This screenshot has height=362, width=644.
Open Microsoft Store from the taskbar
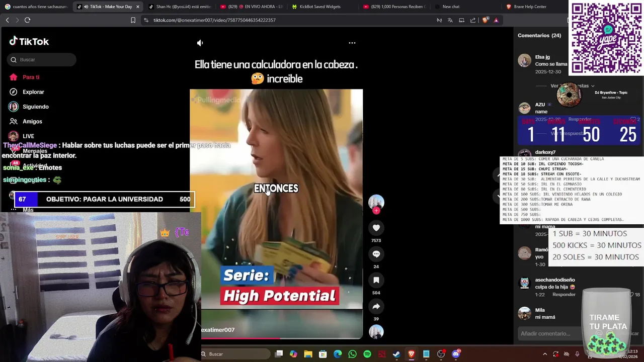323,354
